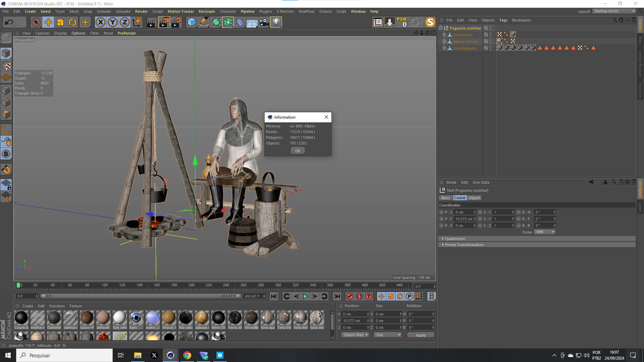Viewport: 644px width, 362px height.
Task: Click the Camera object icon
Action: point(264,22)
